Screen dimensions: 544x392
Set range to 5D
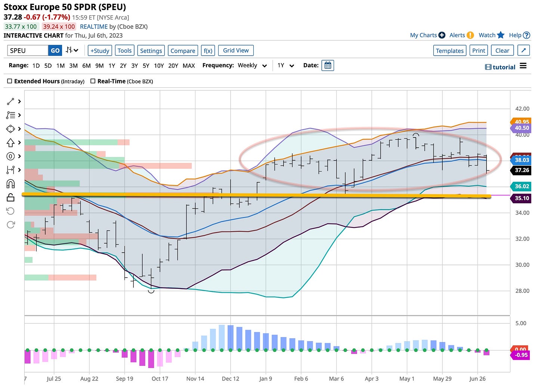(48, 65)
